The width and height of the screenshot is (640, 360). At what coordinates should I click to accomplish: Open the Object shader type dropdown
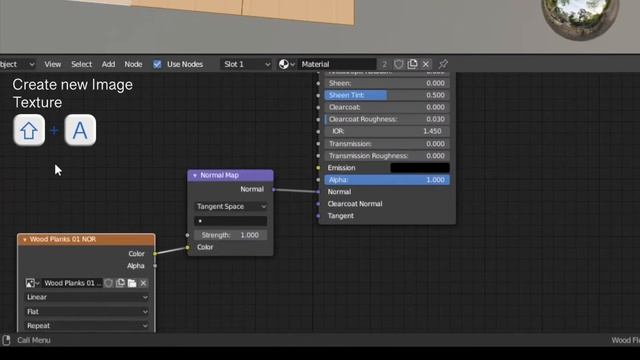click(17, 64)
